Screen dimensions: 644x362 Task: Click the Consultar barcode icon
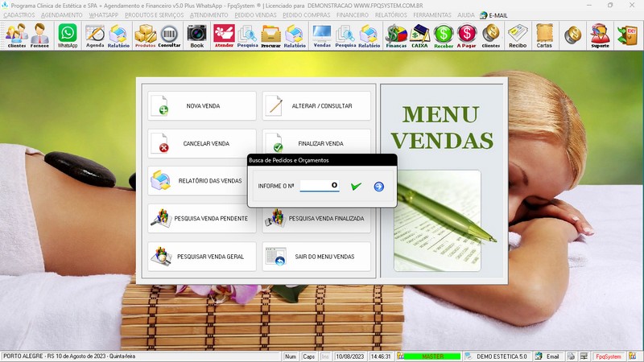[x=169, y=35]
